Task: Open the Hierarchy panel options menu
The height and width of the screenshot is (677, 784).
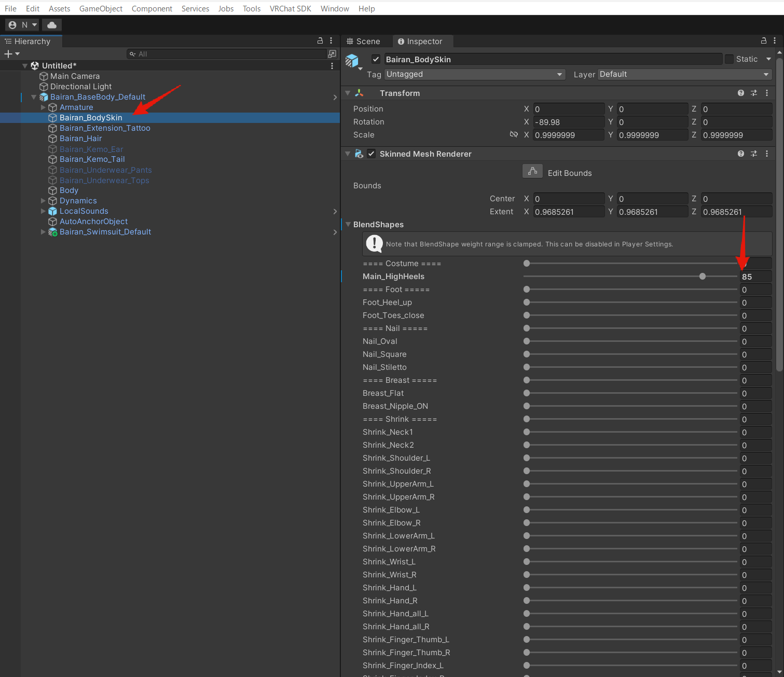Action: [331, 40]
